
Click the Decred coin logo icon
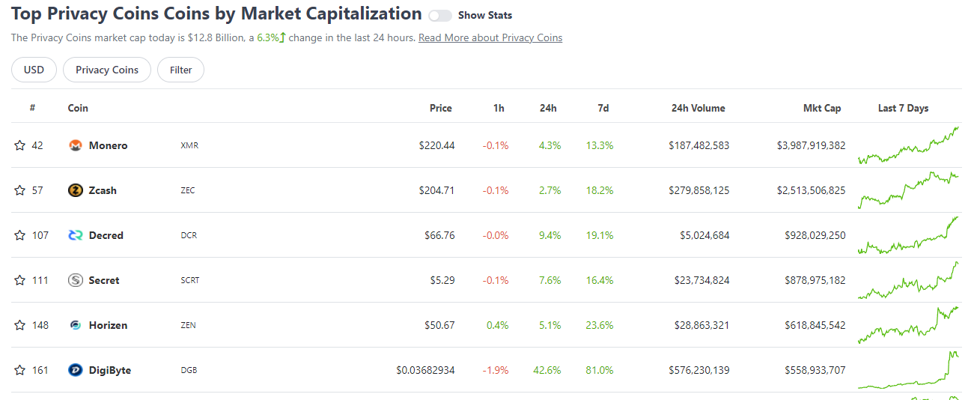point(75,235)
